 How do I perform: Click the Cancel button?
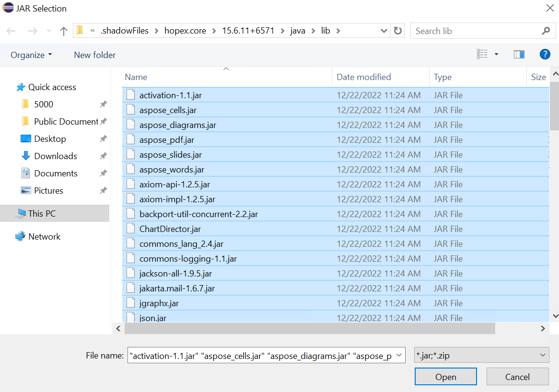click(x=517, y=377)
